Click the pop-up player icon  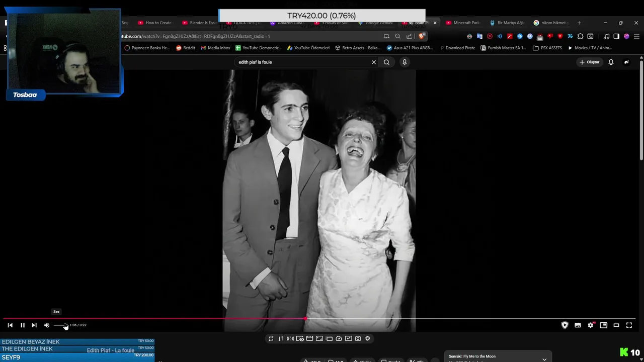329,338
